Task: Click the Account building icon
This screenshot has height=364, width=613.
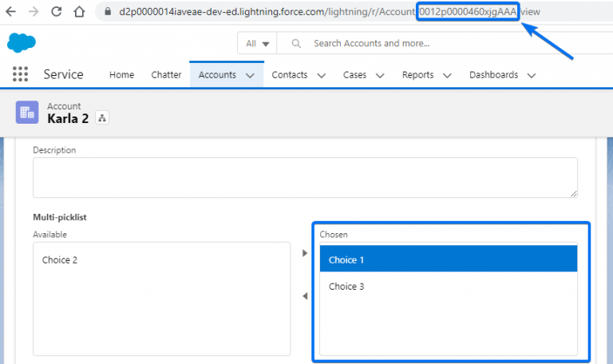Action: pyautogui.click(x=27, y=113)
